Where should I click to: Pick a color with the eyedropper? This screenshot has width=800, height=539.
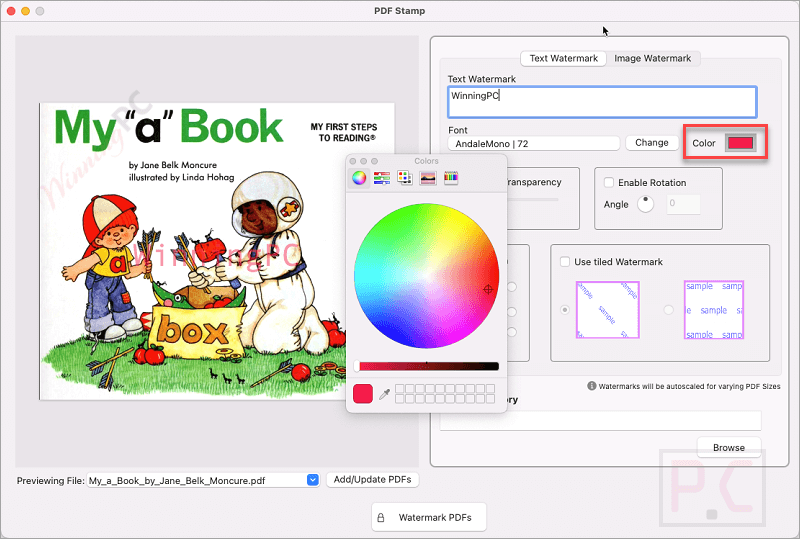[384, 394]
